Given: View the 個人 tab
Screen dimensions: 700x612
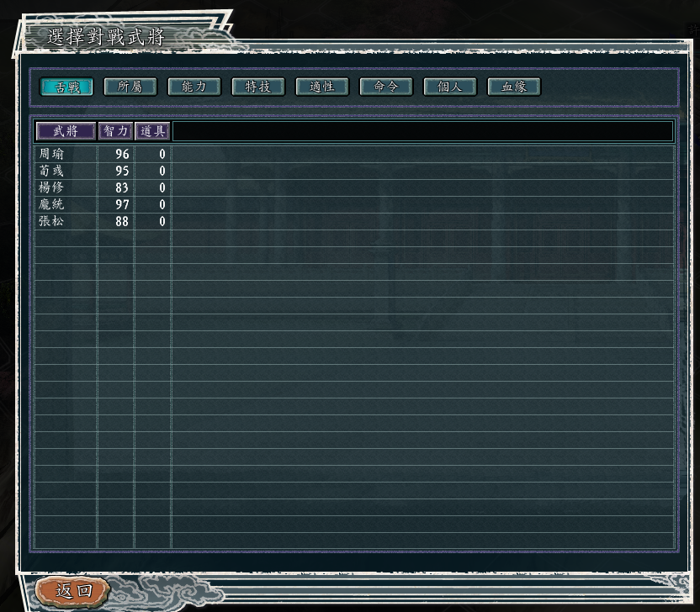Looking at the screenshot, I should pos(450,87).
